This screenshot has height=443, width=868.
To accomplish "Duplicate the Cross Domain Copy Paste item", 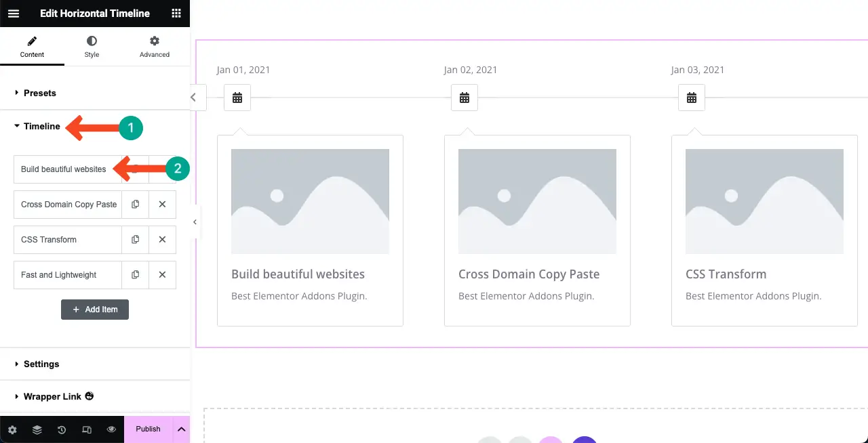I will 136,205.
